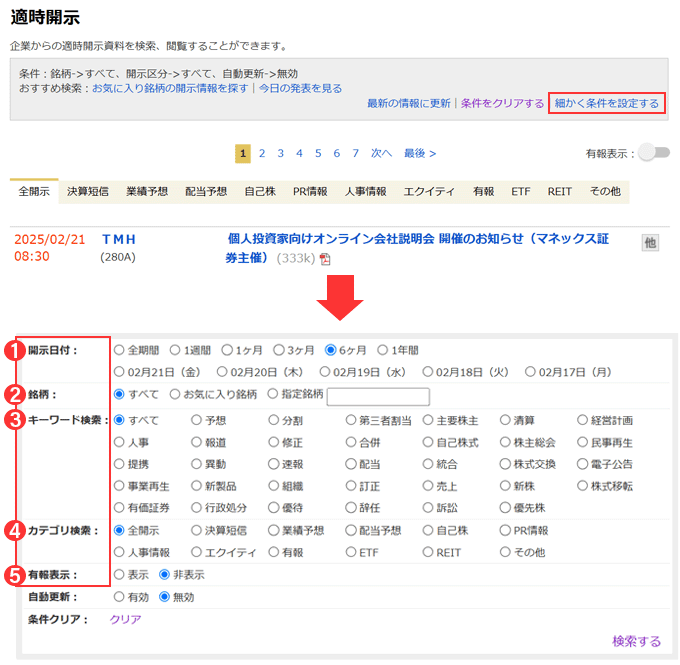
Task: Jump to 最後 page link
Action: click(x=420, y=153)
